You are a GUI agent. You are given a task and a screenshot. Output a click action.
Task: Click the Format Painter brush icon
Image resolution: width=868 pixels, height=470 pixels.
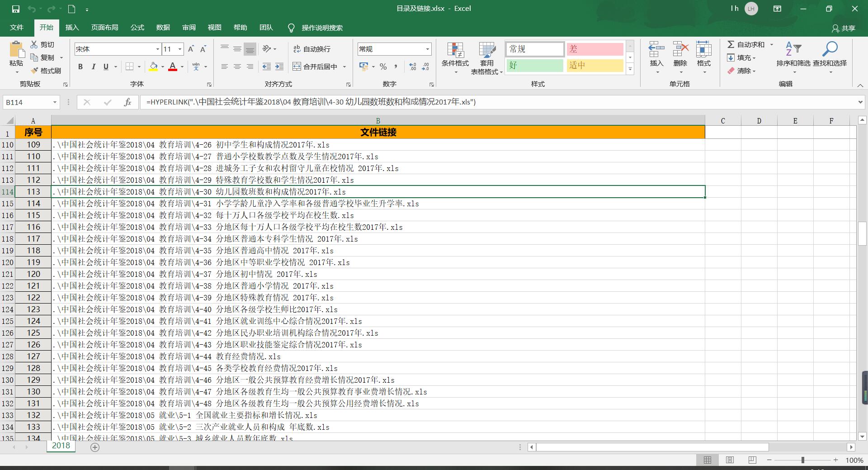point(34,71)
